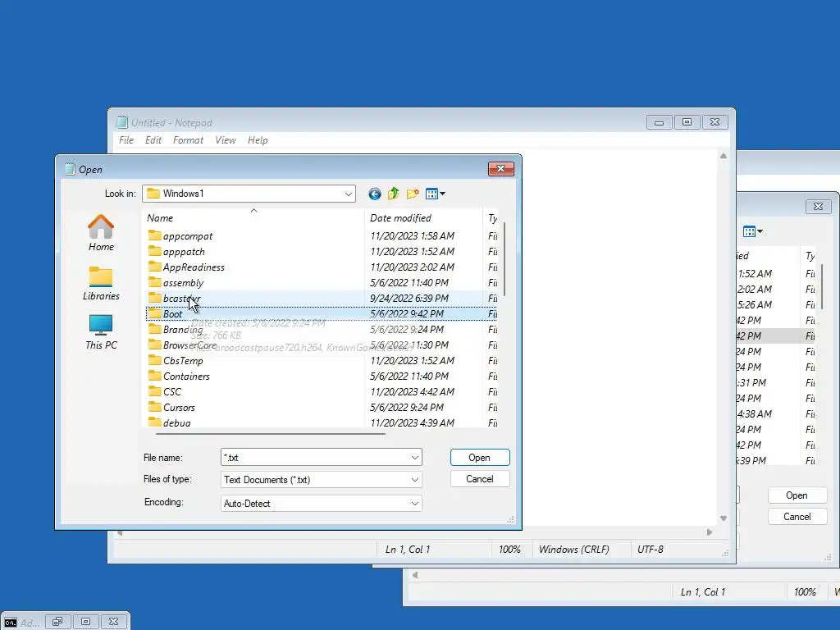Click Cancel in the front Open dialog
The image size is (840, 630).
[480, 479]
